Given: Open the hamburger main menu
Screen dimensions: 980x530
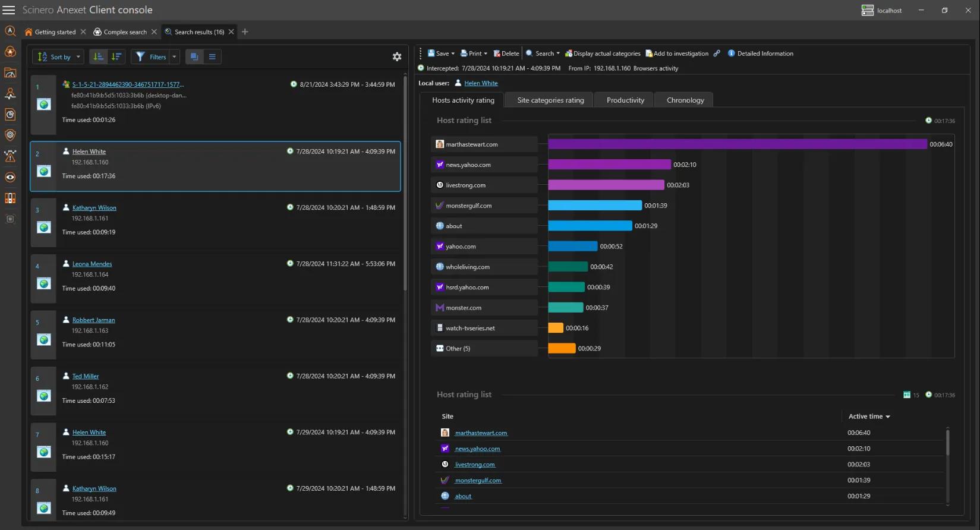Looking at the screenshot, I should (x=9, y=10).
